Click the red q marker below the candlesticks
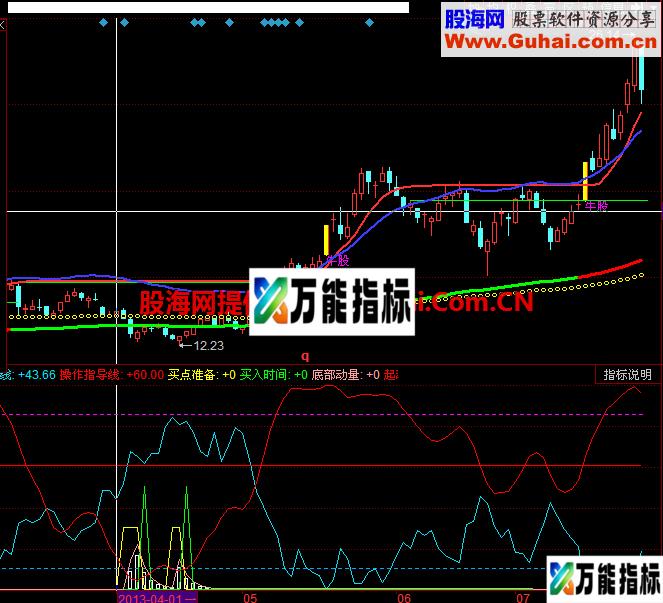This screenshot has width=663, height=603. coord(305,355)
